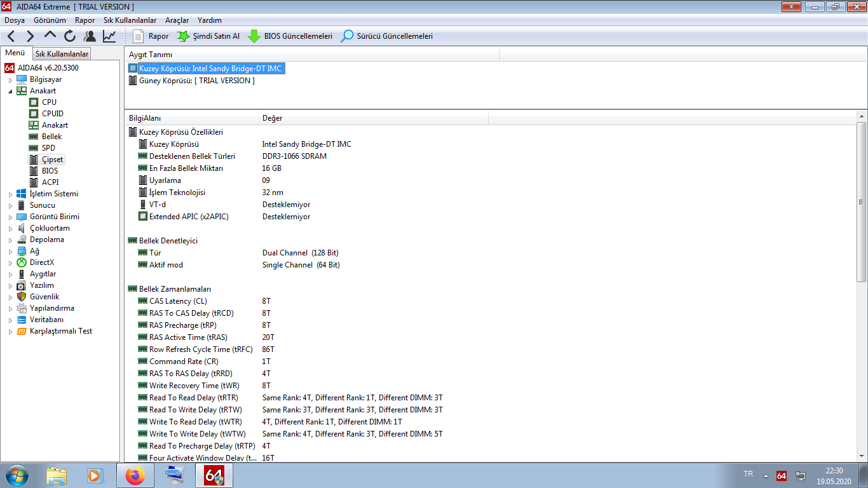This screenshot has width=868, height=488.
Task: Expand the Depolama tree node
Action: click(10, 240)
